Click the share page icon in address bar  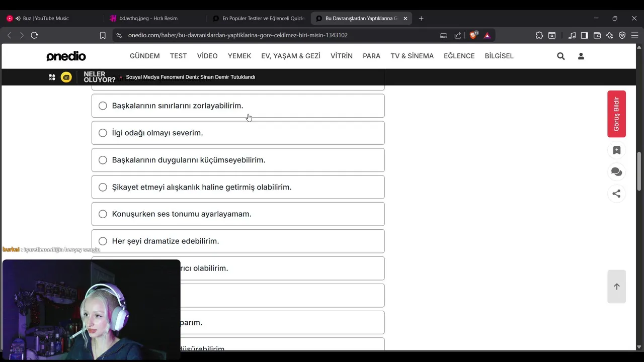458,35
